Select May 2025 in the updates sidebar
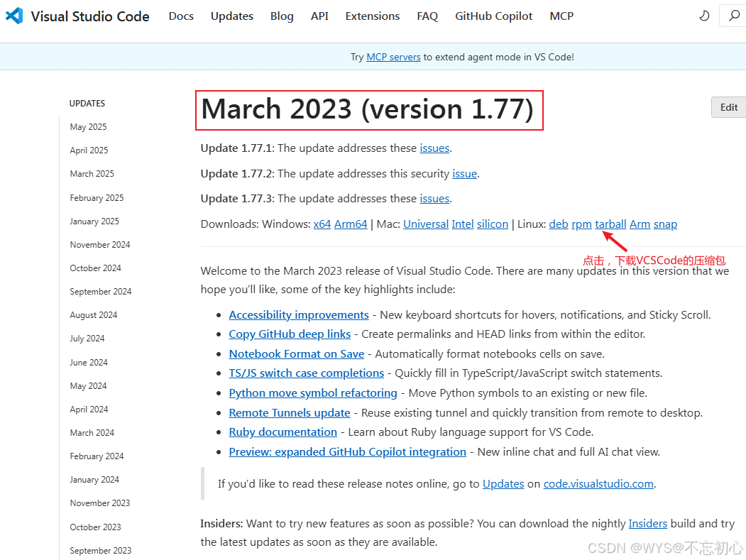Viewport: 746px width, 560px height. pyautogui.click(x=88, y=127)
